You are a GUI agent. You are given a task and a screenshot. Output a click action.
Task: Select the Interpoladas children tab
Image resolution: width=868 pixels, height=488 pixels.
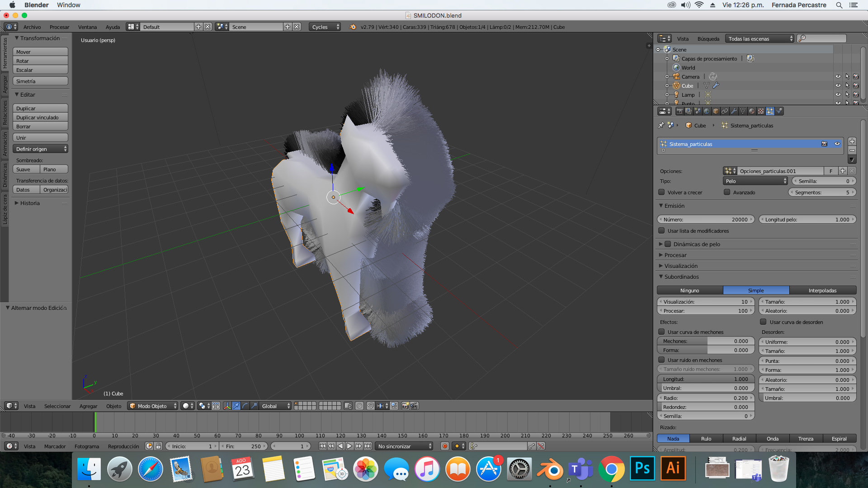point(822,290)
